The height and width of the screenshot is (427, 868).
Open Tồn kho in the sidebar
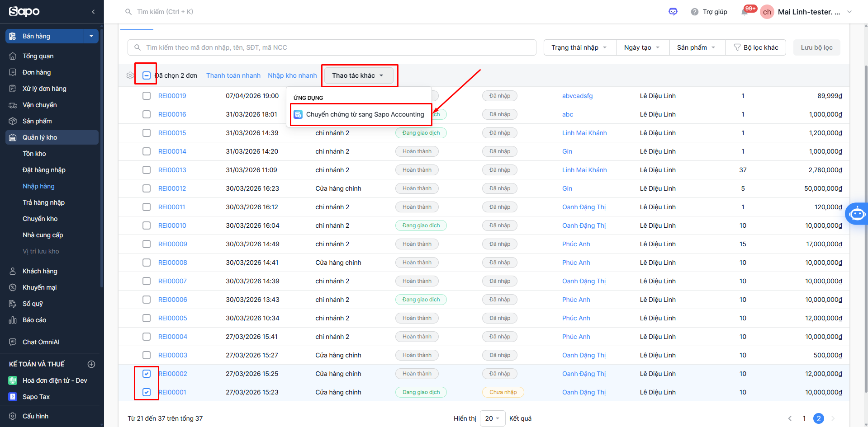34,154
